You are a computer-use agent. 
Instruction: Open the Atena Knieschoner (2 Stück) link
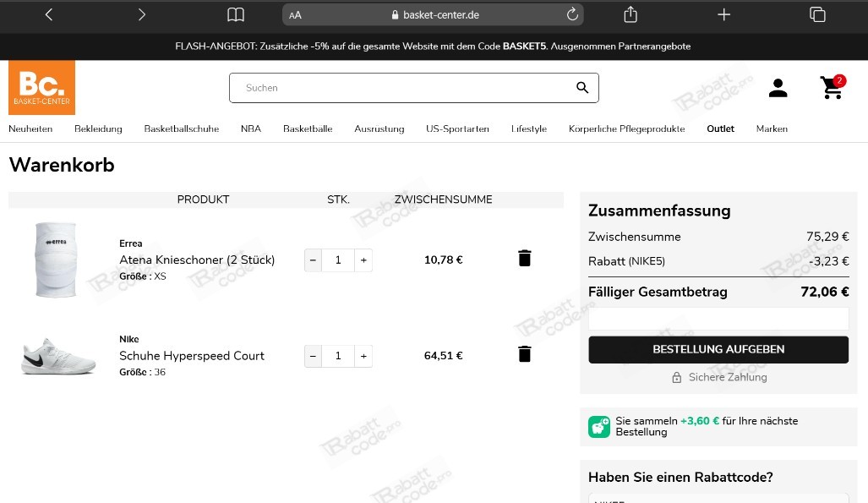pos(197,260)
